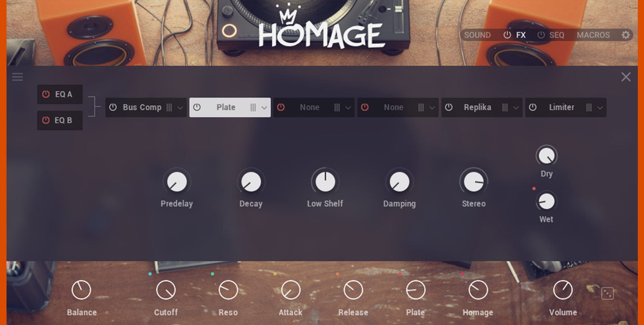Open the hamburger menu icon
The image size is (644, 325).
tap(17, 77)
